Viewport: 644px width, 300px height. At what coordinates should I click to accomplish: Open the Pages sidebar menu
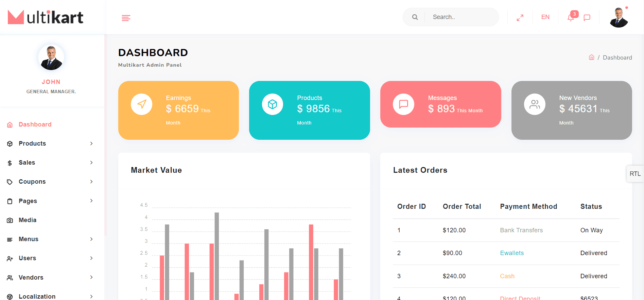click(28, 201)
